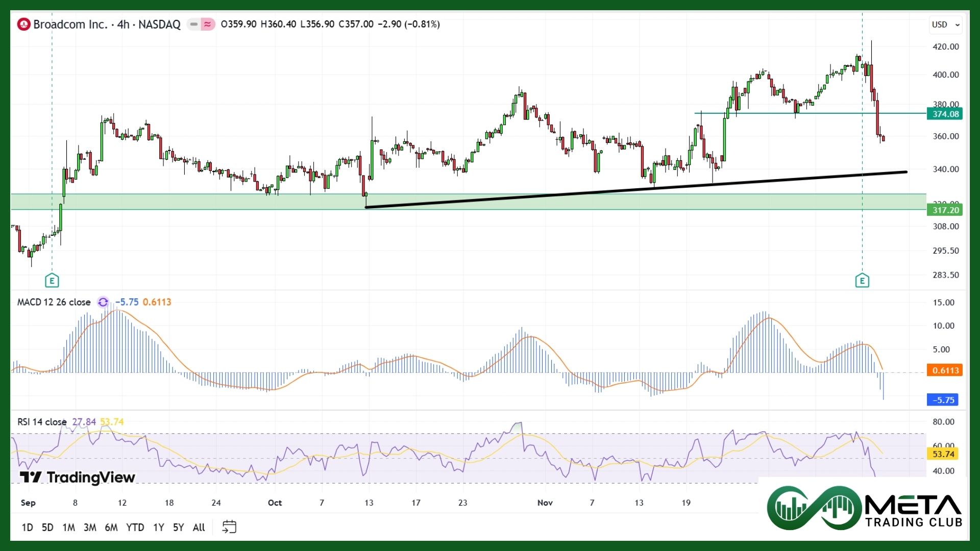The width and height of the screenshot is (980, 551).
Task: Click the Broadcom Inc. symbol title
Action: (70, 24)
